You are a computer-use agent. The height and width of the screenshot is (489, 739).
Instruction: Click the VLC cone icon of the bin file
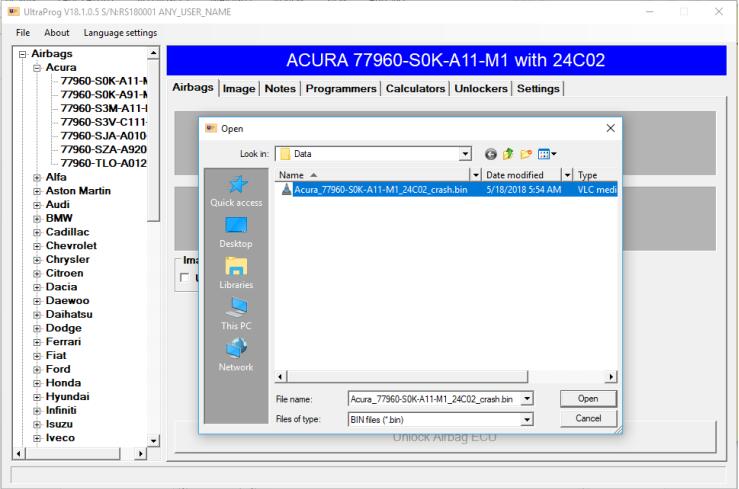(x=286, y=189)
